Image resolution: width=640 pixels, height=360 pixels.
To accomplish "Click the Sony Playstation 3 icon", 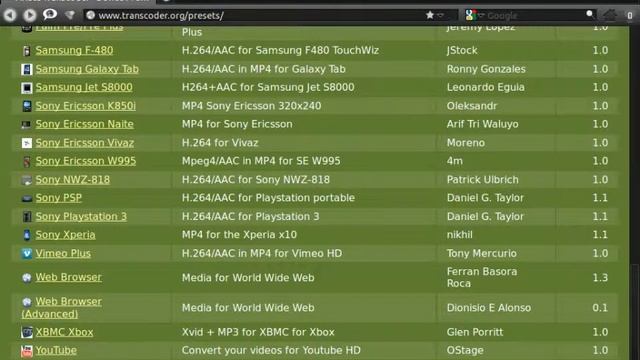I will pos(27,217).
